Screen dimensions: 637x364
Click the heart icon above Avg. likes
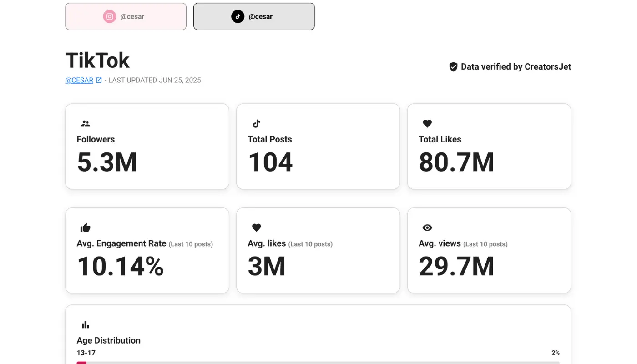pos(257,227)
